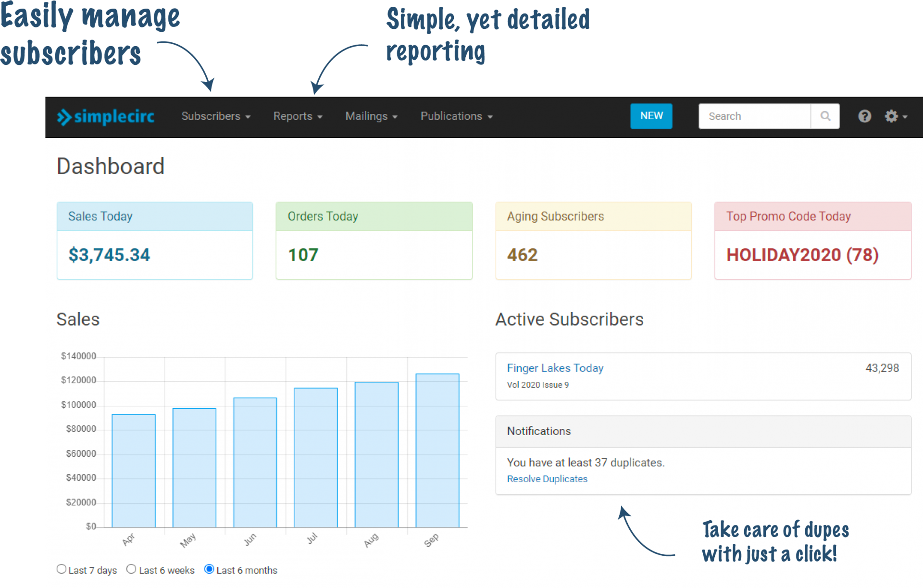The height and width of the screenshot is (588, 923).
Task: Open the Mailings menu
Action: pyautogui.click(x=371, y=116)
